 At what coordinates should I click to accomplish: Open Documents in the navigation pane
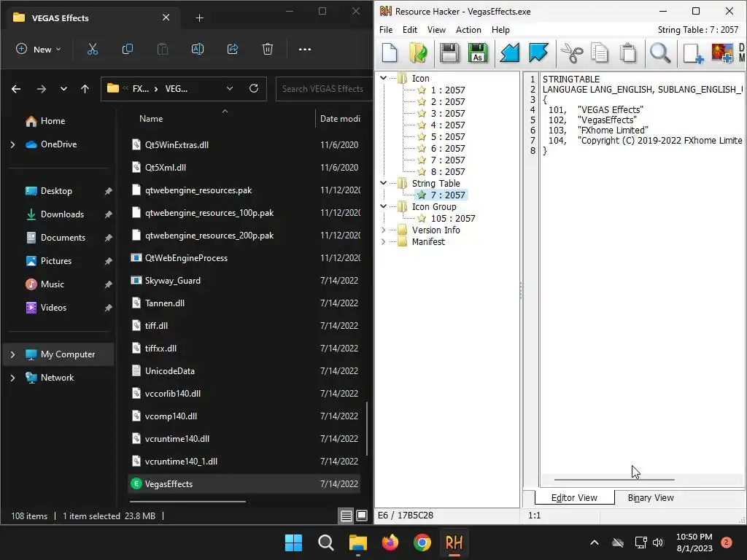click(63, 238)
